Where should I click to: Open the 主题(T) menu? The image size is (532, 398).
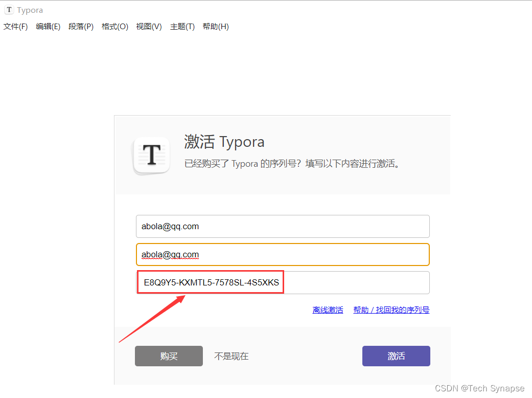(182, 27)
